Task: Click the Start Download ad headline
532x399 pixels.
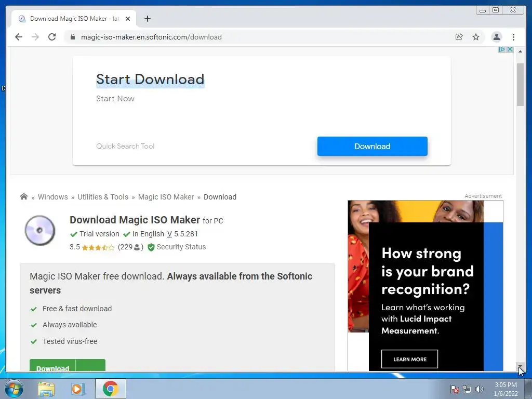Action: click(150, 79)
